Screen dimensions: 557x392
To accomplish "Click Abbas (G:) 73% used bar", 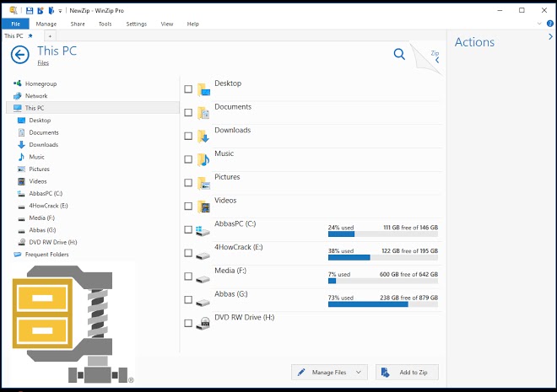I will coord(383,304).
